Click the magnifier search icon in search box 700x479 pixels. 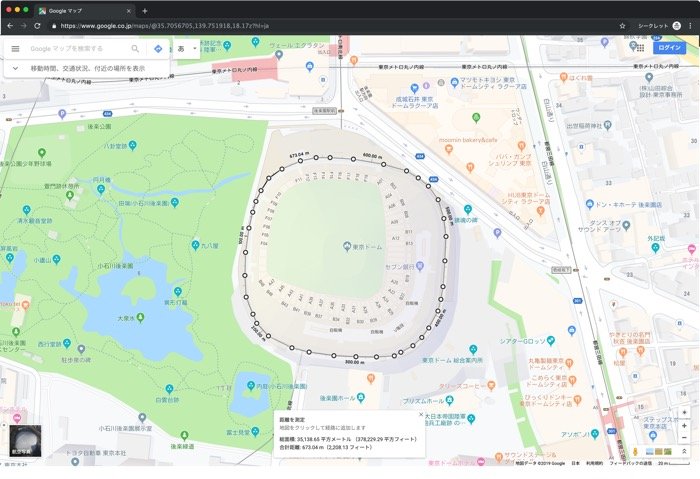[135, 49]
